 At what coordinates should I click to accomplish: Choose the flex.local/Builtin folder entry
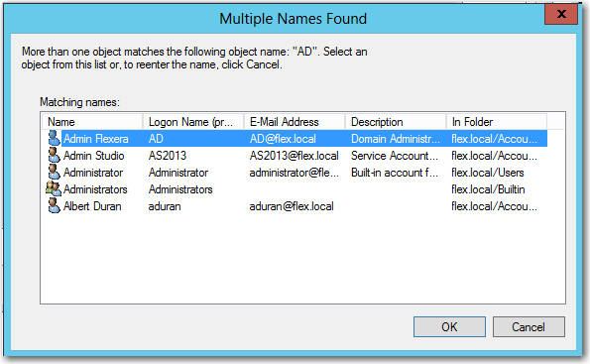(x=488, y=189)
